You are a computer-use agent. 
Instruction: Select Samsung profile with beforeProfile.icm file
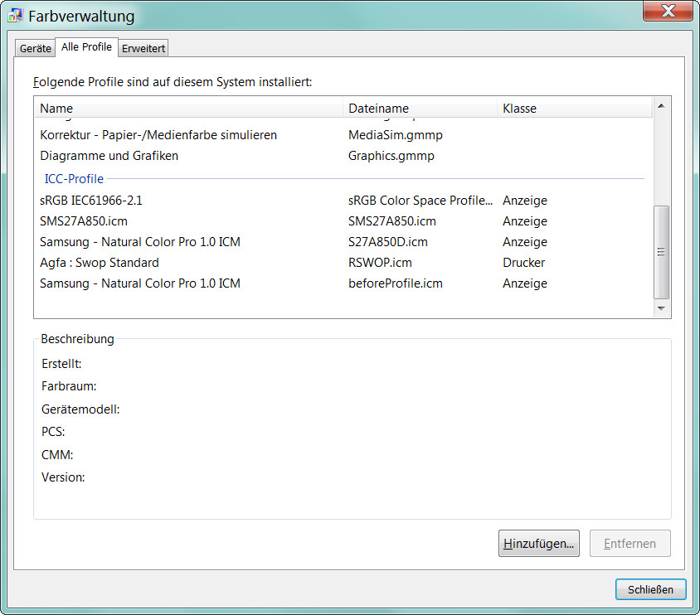click(140, 283)
